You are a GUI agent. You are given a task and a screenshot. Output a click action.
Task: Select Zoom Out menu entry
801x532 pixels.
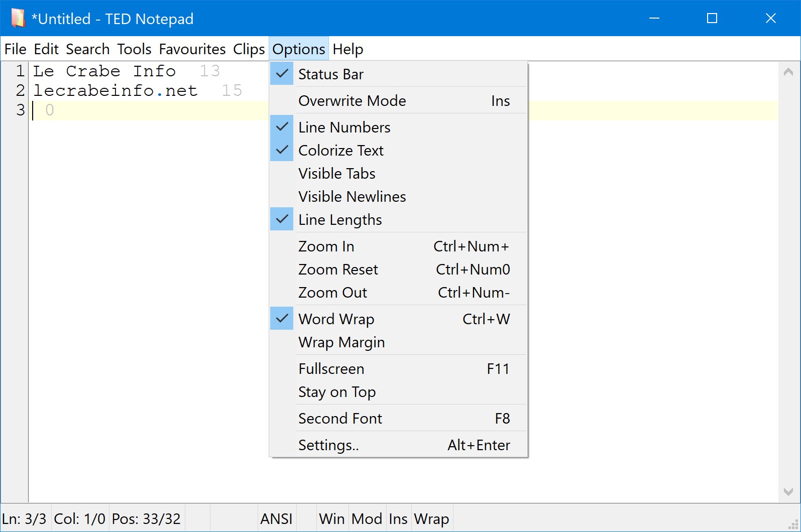coord(399,293)
